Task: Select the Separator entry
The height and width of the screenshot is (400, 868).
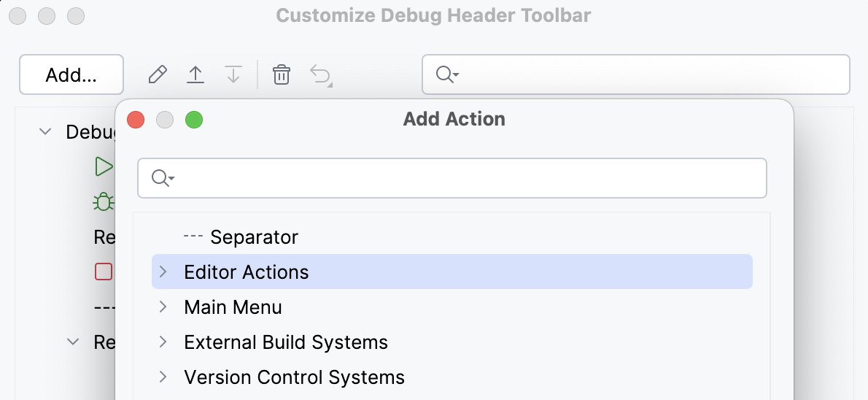Action: tap(254, 237)
